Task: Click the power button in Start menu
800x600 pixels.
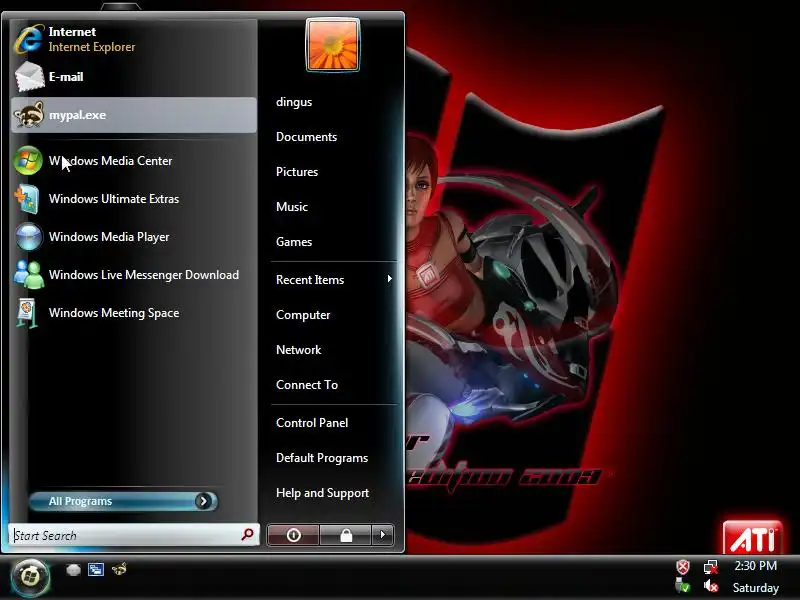Action: pyautogui.click(x=293, y=535)
